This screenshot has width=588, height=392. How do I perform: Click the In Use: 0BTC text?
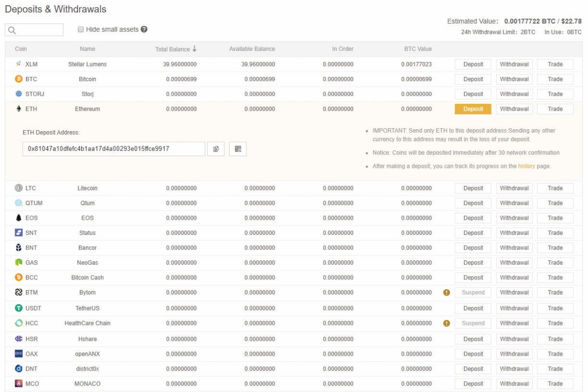click(x=563, y=32)
